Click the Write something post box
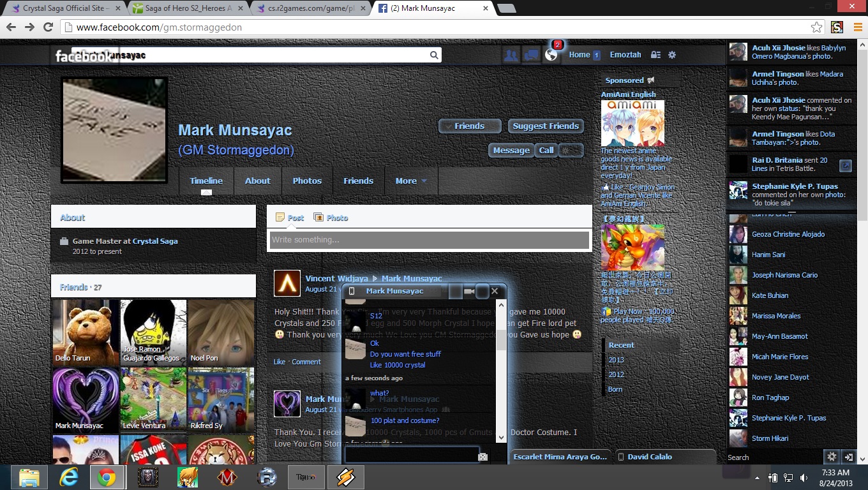The width and height of the screenshot is (868, 490). point(429,240)
